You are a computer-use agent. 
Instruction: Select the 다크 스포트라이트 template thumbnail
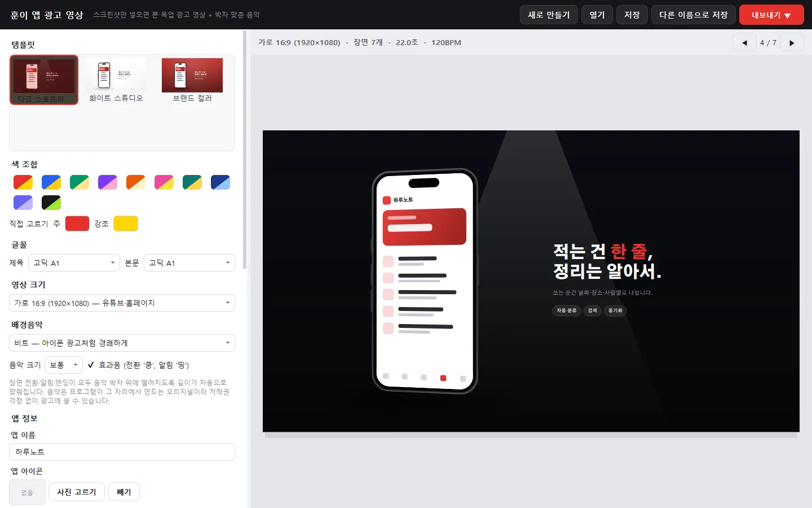tap(44, 80)
